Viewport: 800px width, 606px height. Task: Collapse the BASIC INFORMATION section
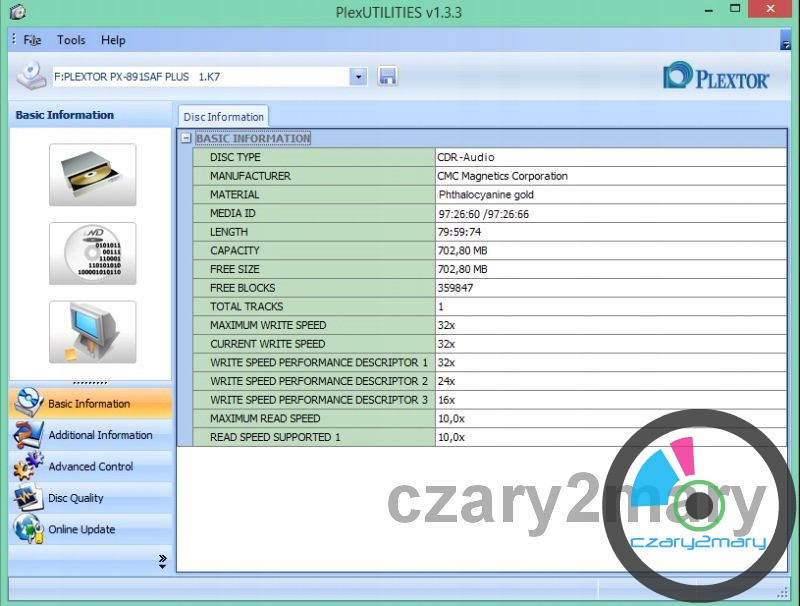186,139
